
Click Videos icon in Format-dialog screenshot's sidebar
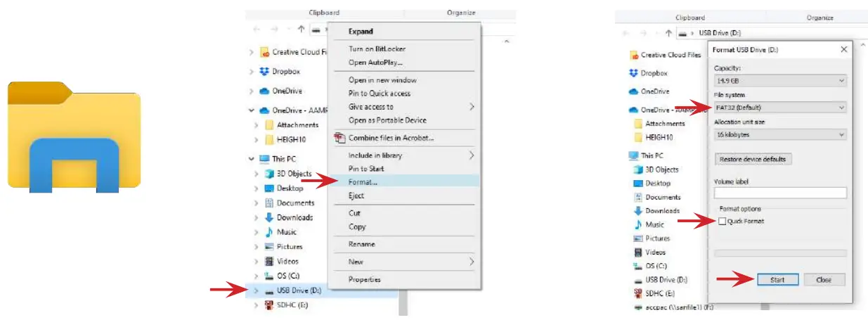click(638, 252)
